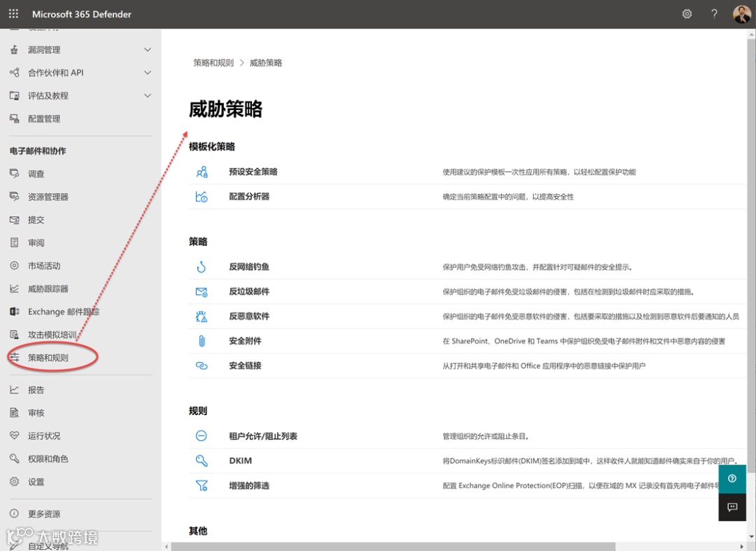Click the 安全附件 paperclip icon
The height and width of the screenshot is (551, 756).
tap(202, 341)
